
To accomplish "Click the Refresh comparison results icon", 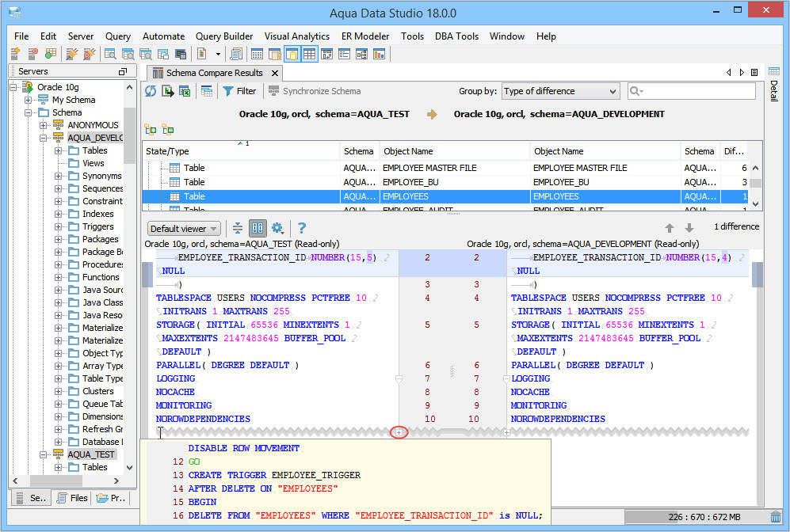I will point(151,91).
